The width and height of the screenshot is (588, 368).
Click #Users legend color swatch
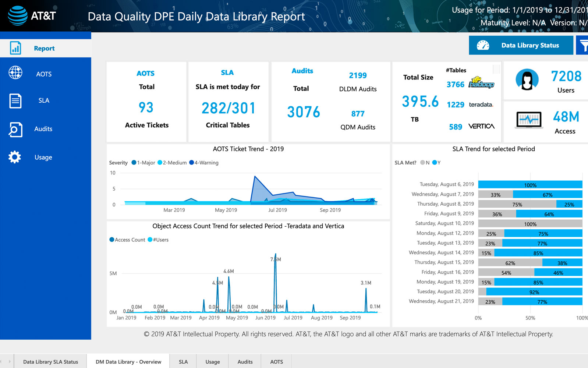[x=150, y=240]
